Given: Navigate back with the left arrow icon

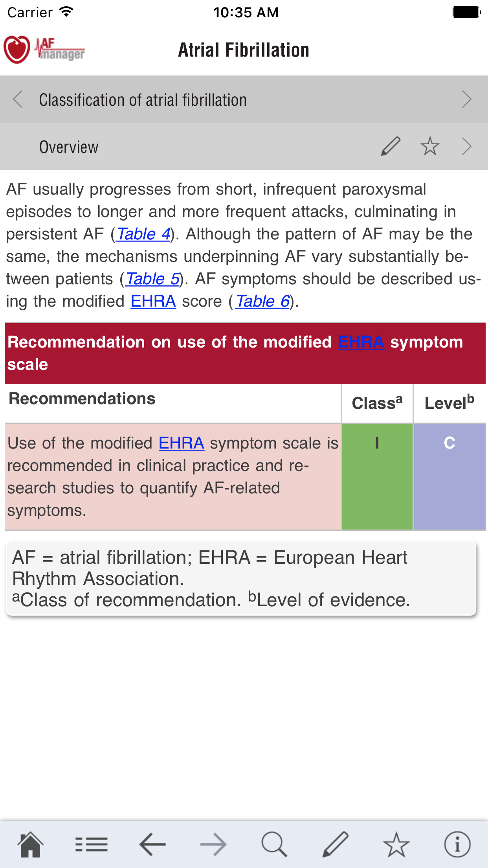Looking at the screenshot, I should tap(152, 844).
